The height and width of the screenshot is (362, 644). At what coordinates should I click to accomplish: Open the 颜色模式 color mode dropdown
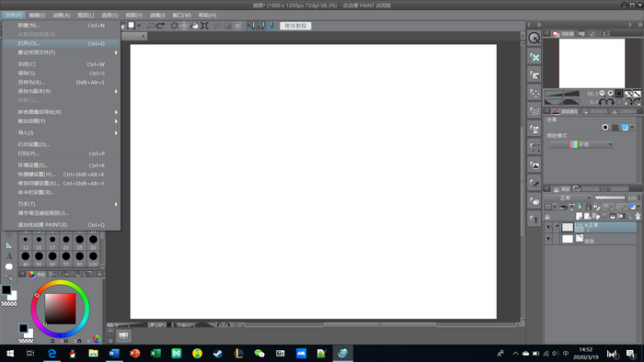click(x=581, y=144)
